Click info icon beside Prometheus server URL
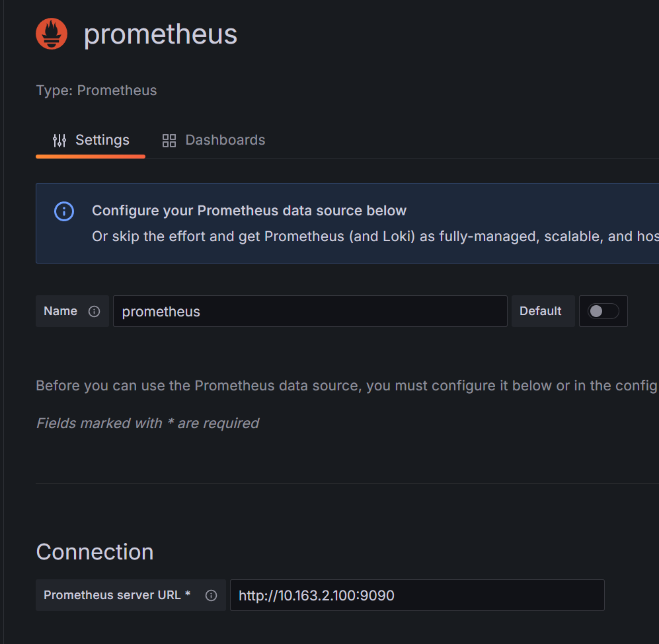The image size is (659, 644). (211, 595)
